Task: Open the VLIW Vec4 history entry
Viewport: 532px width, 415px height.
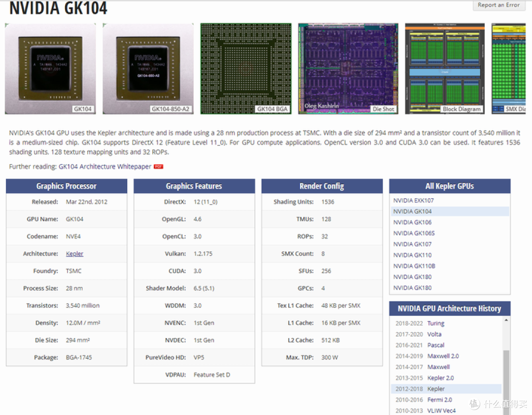Action: pyautogui.click(x=441, y=410)
